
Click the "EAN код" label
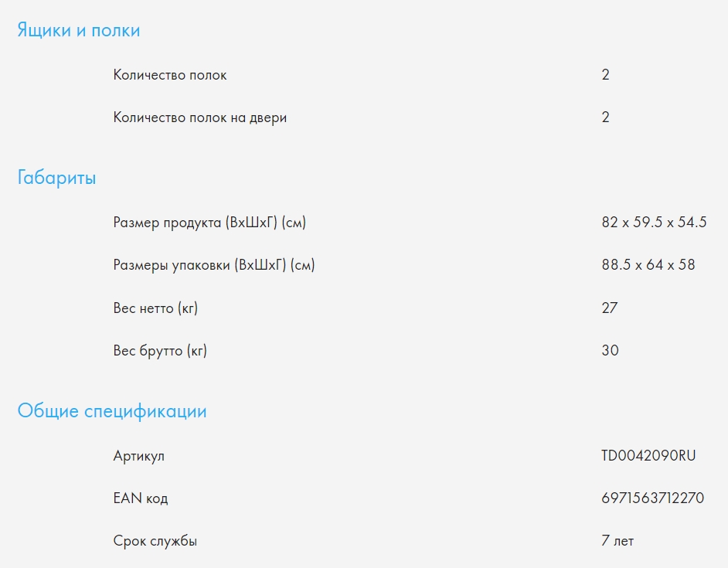coord(141,498)
